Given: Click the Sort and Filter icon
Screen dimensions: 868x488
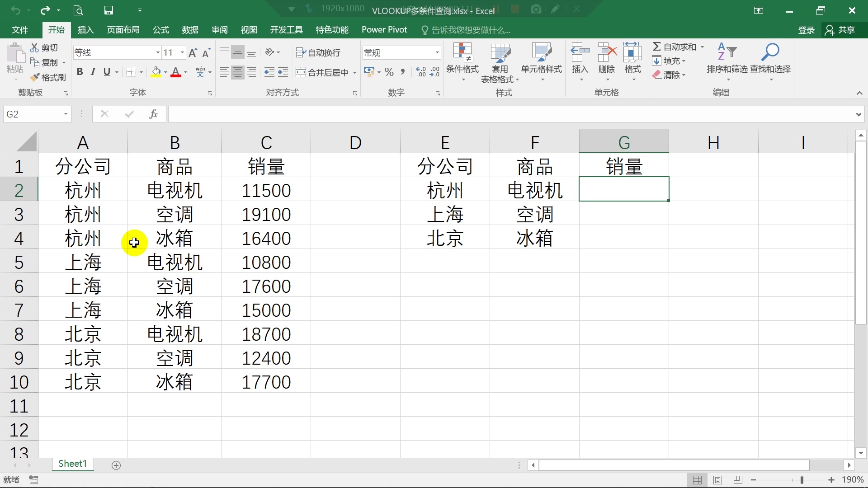Looking at the screenshot, I should click(726, 52).
